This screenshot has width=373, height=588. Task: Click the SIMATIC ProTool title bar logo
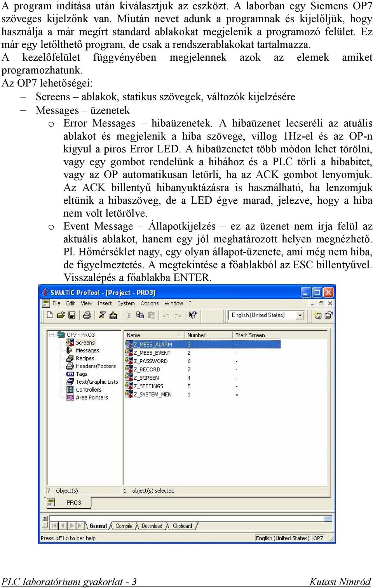pos(45,292)
